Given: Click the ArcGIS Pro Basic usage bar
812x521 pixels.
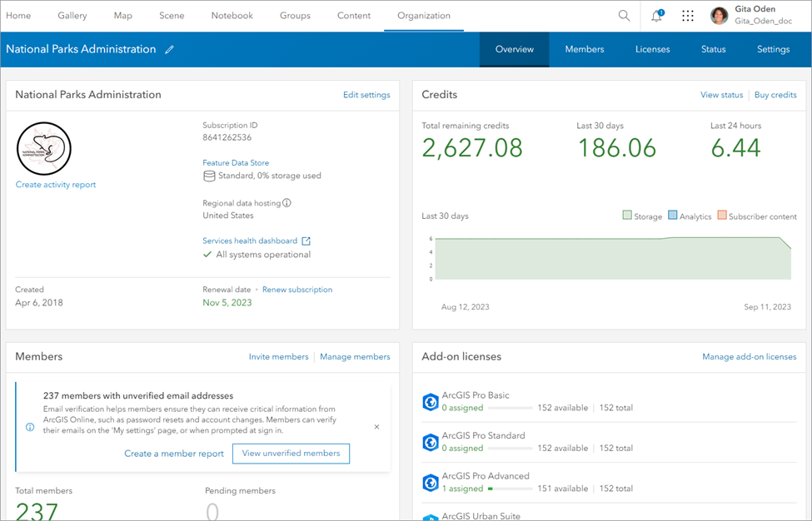Looking at the screenshot, I should pyautogui.click(x=510, y=408).
